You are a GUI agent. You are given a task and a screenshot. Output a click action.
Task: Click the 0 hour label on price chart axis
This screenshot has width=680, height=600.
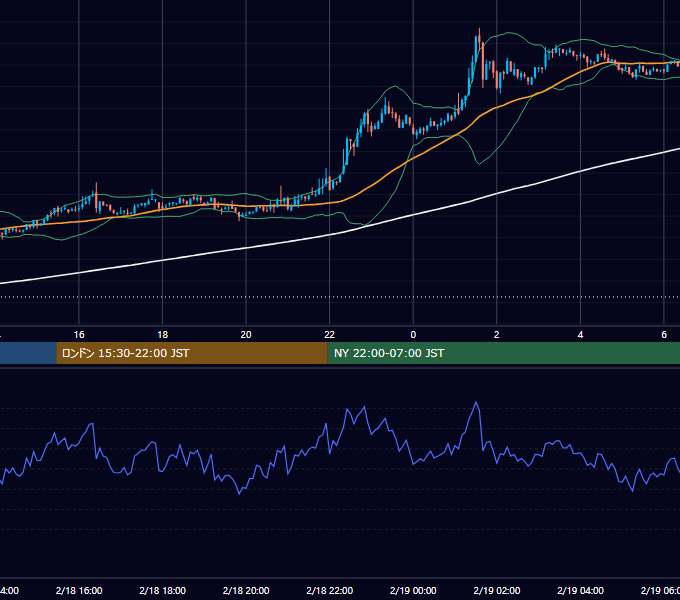[413, 335]
